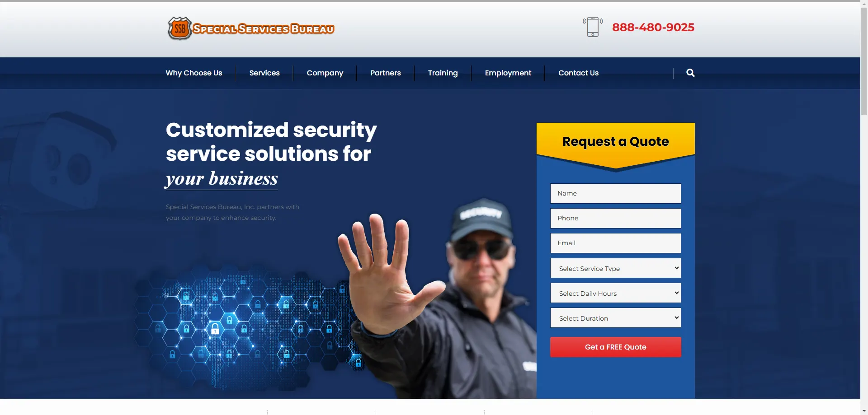
Task: Visit the Contact Us page
Action: coord(578,73)
